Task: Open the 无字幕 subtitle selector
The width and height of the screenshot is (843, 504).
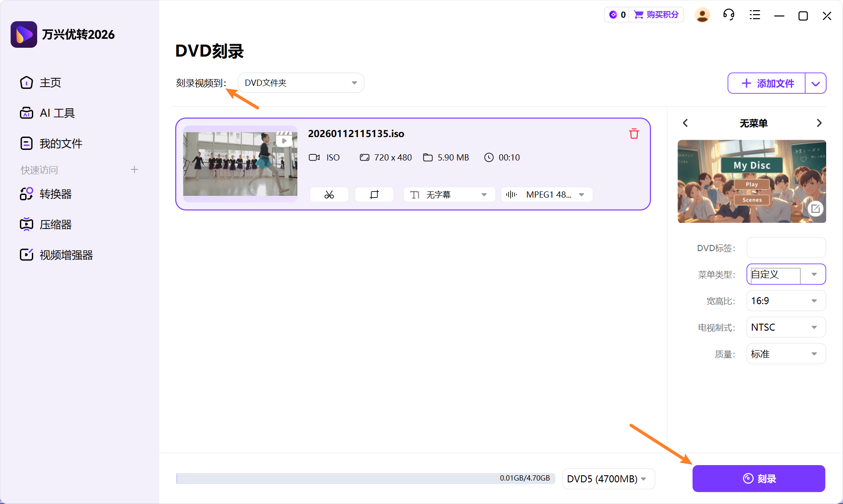Action: (x=448, y=195)
